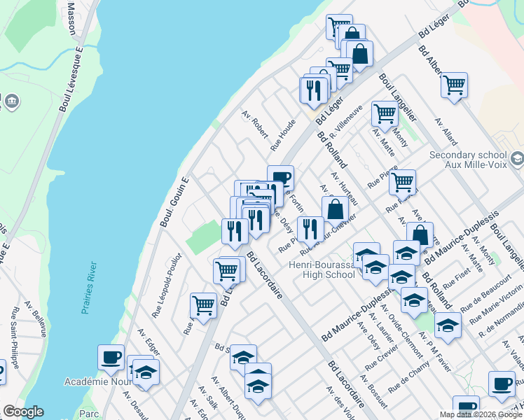Click the Secondary school Aux Mille-Voix label

pos(468,160)
